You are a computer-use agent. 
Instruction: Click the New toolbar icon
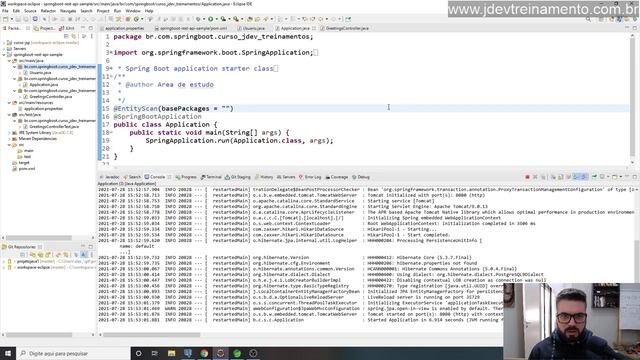(6, 19)
